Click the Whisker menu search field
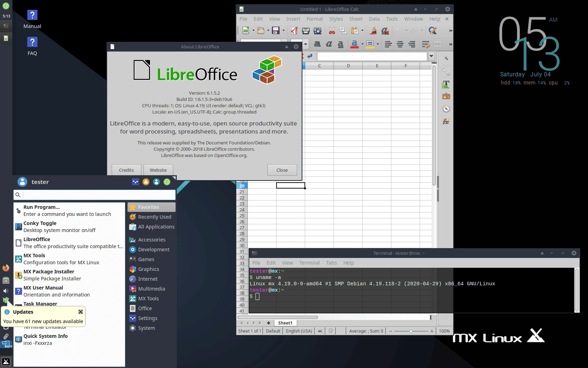Screen dimensions: 588x368 [94, 195]
